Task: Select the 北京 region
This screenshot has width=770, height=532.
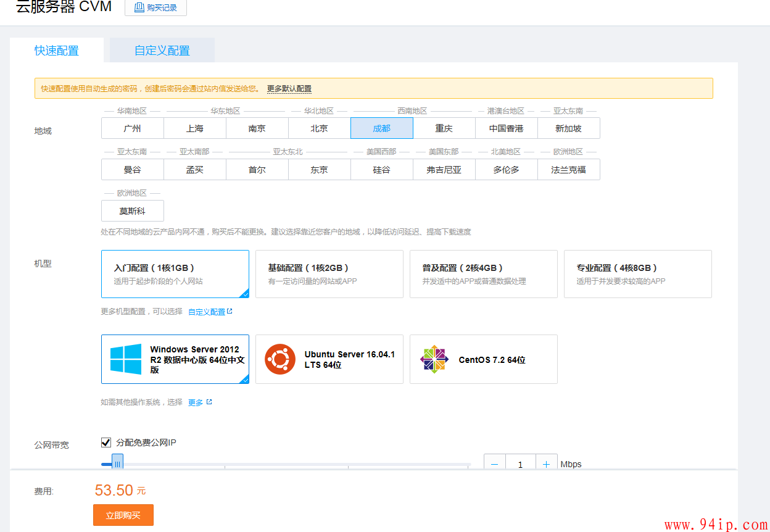Action: click(x=320, y=128)
